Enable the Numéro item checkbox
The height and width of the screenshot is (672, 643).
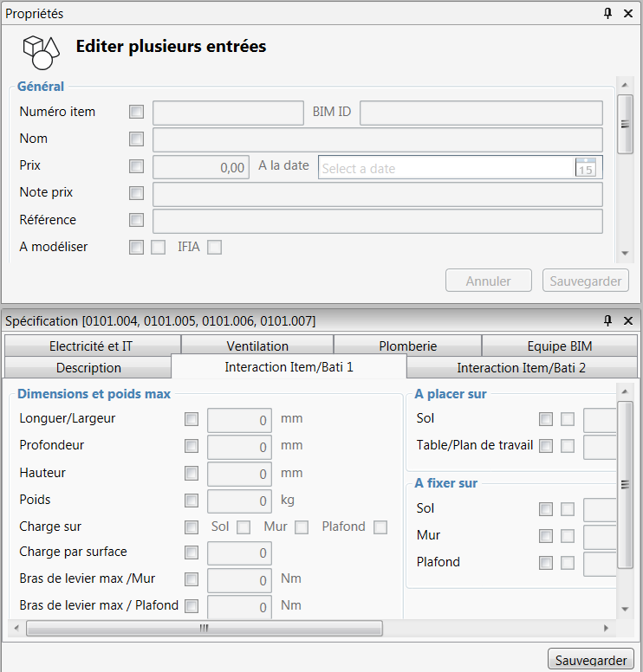[136, 112]
